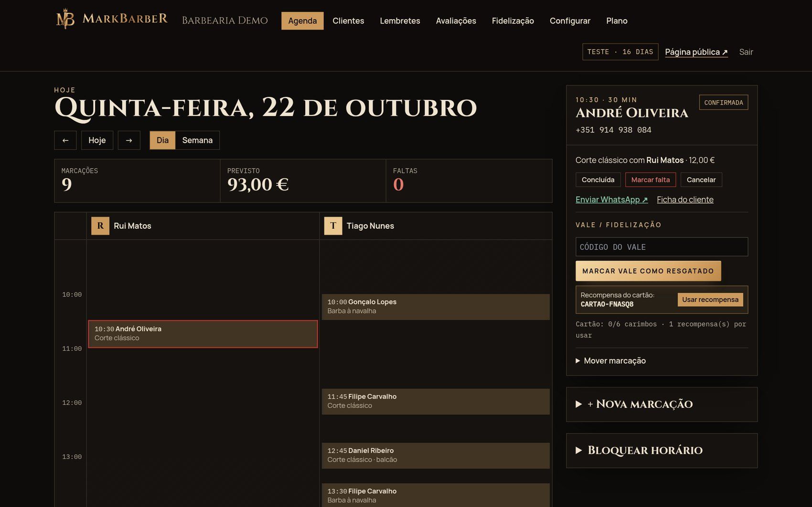Open the Lembretes tab
This screenshot has height=507, width=812.
(x=400, y=21)
